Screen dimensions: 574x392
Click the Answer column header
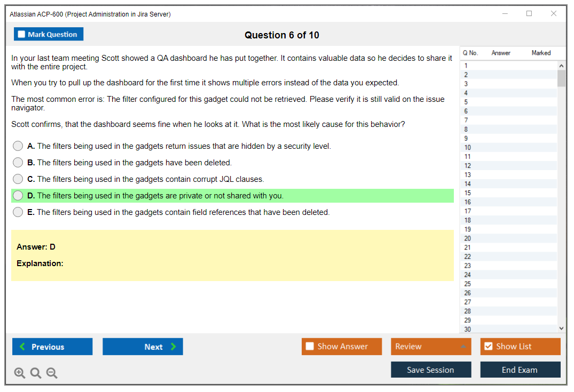pyautogui.click(x=501, y=53)
